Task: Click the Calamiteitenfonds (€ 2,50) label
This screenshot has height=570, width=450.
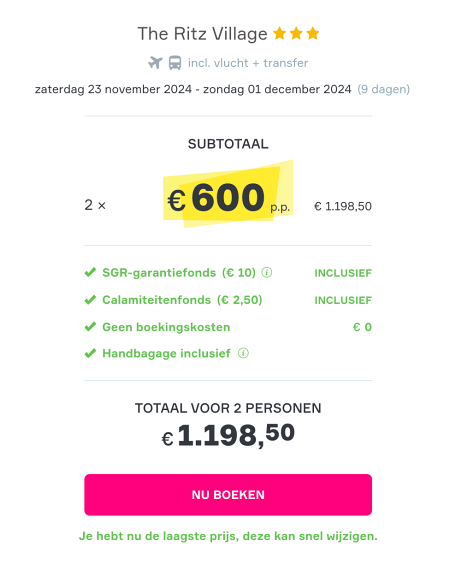Action: [182, 300]
